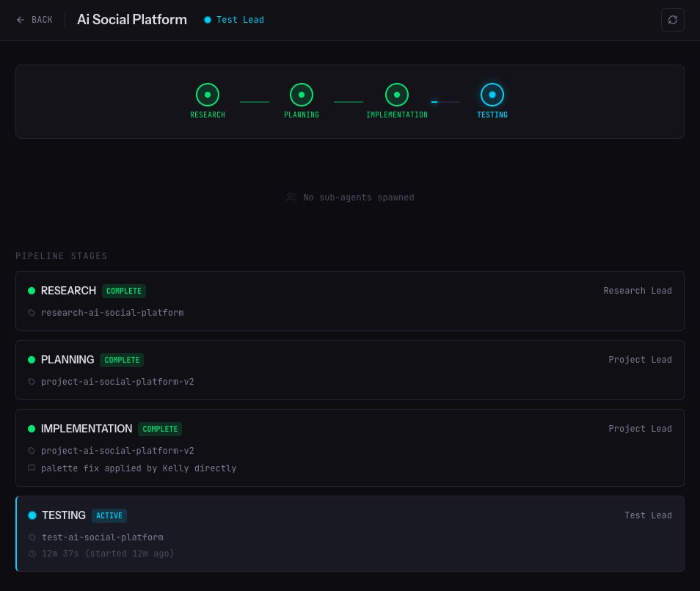Viewport: 700px width, 591px height.
Task: Click the tag icon beside test-ai-social-platform
Action: 32,537
